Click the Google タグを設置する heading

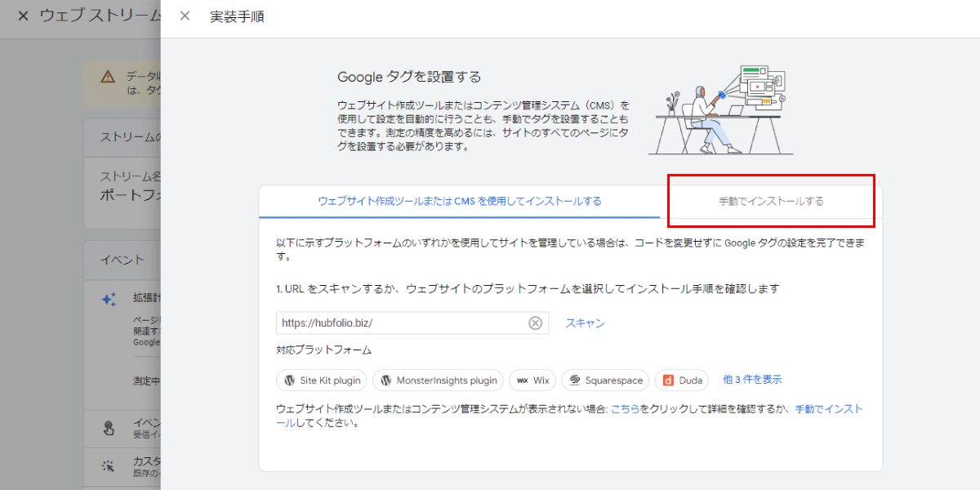[x=409, y=78]
